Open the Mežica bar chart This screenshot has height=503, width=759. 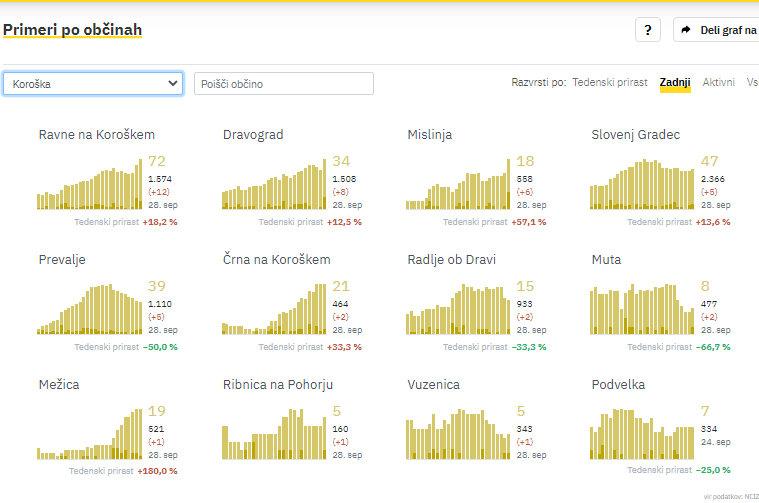pos(90,435)
